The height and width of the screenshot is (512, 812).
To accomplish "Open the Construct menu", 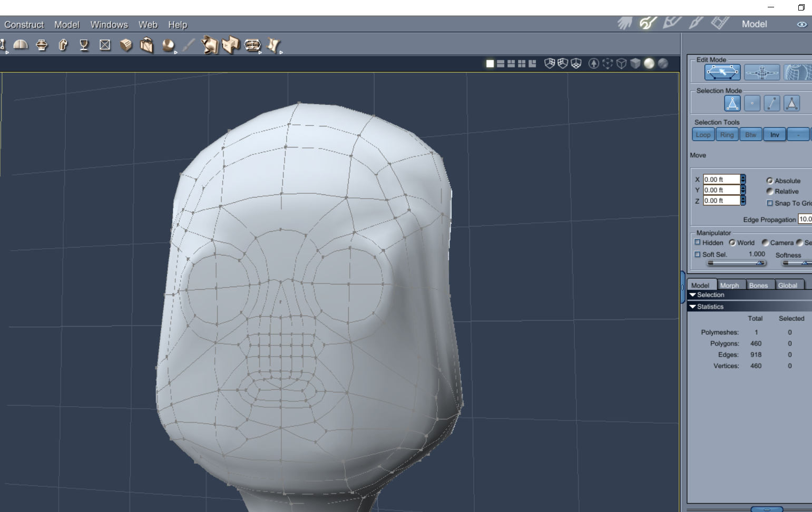I will [x=24, y=25].
